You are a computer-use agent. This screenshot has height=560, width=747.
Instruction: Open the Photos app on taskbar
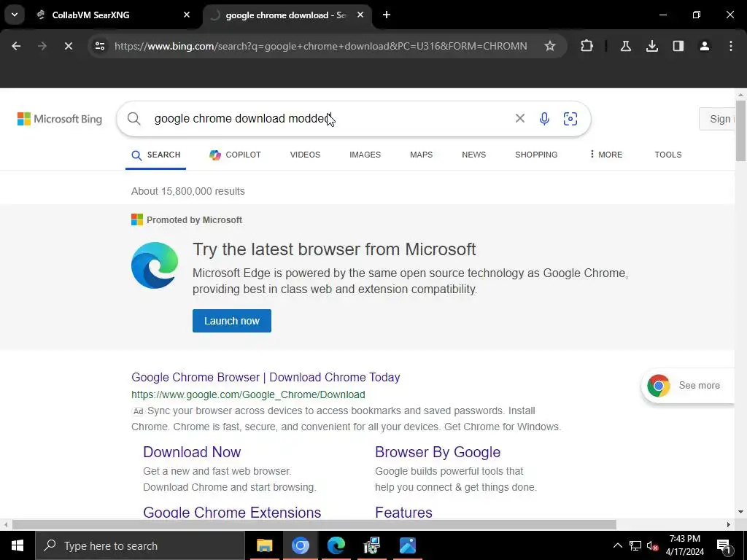(x=408, y=545)
